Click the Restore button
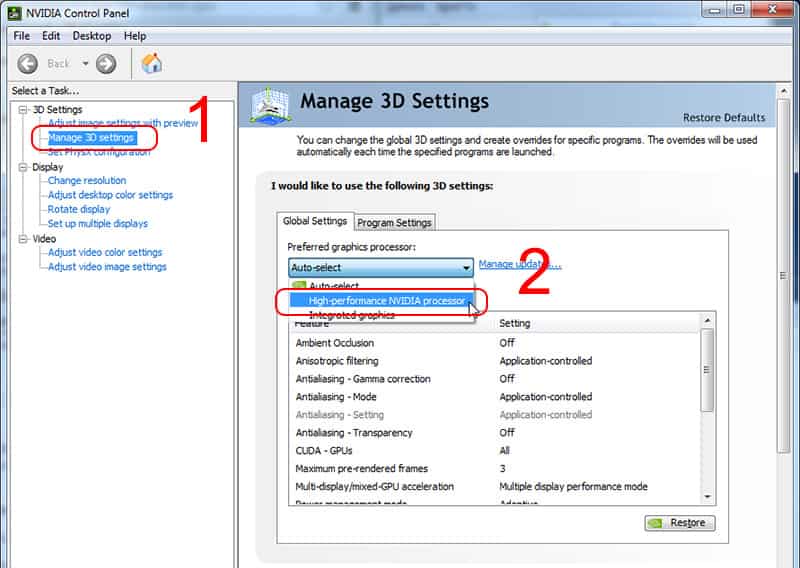The image size is (800, 568). 678,522
